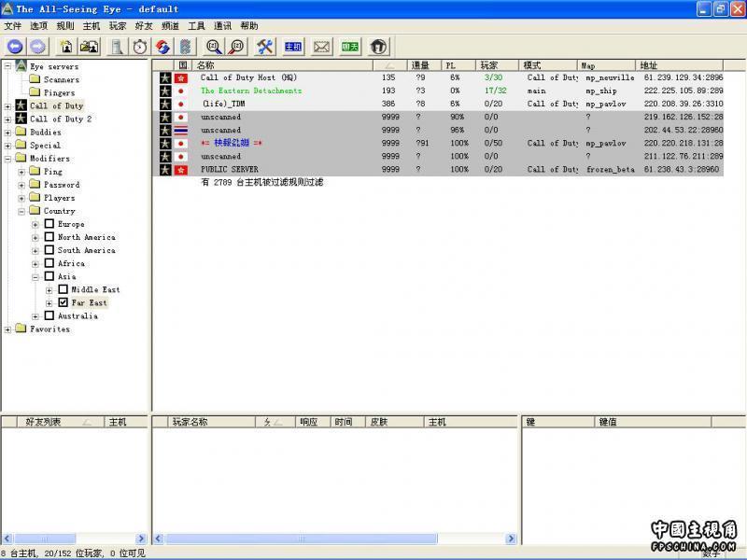This screenshot has height=560, width=747.
Task: Open the 选项 menu
Action: 39,26
